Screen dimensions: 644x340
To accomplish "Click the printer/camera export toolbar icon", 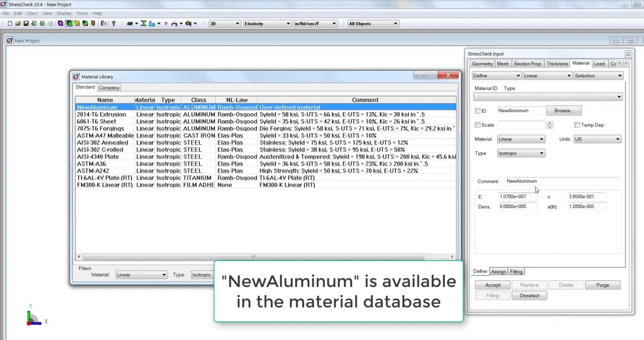I will tap(190, 23).
